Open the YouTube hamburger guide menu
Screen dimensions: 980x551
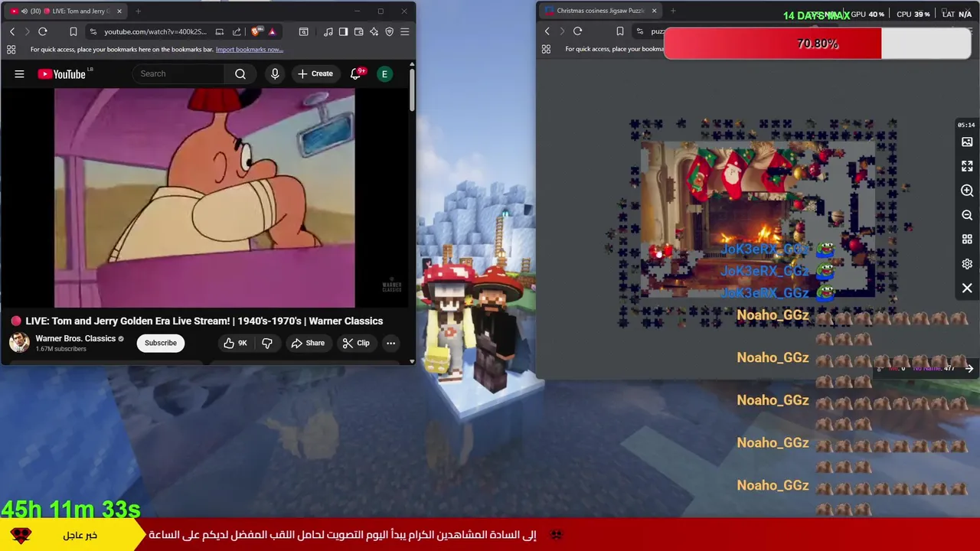click(x=19, y=73)
